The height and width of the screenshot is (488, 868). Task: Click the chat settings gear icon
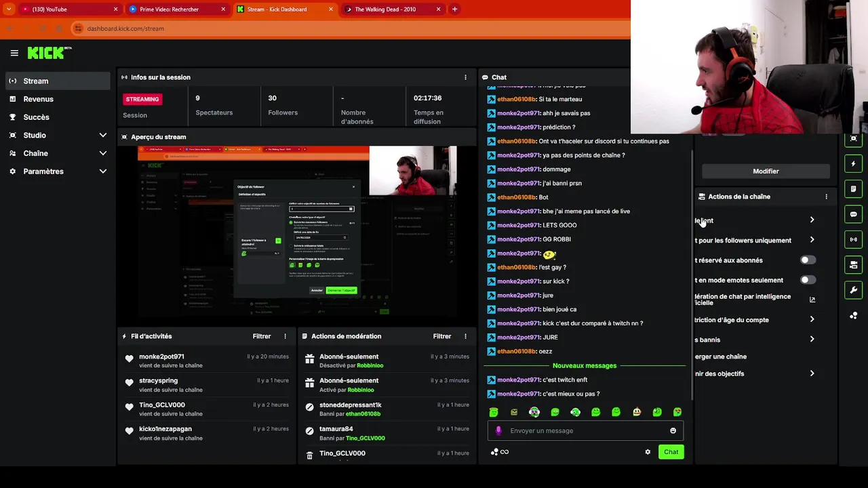pos(648,452)
